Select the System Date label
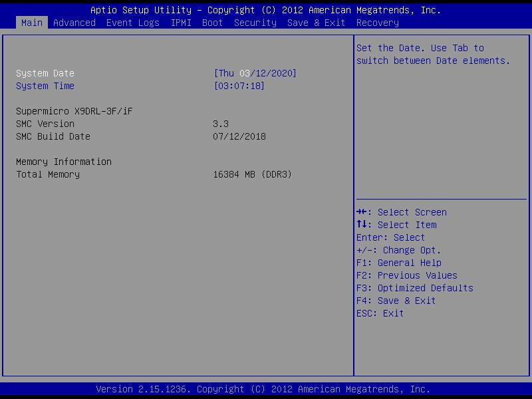 coord(45,73)
